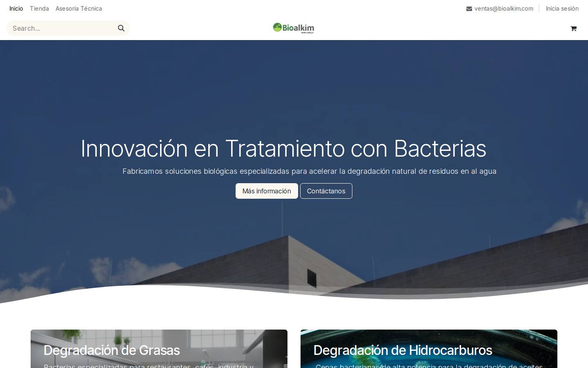Click Inicia sesión link
This screenshot has height=368, width=588.
(562, 9)
